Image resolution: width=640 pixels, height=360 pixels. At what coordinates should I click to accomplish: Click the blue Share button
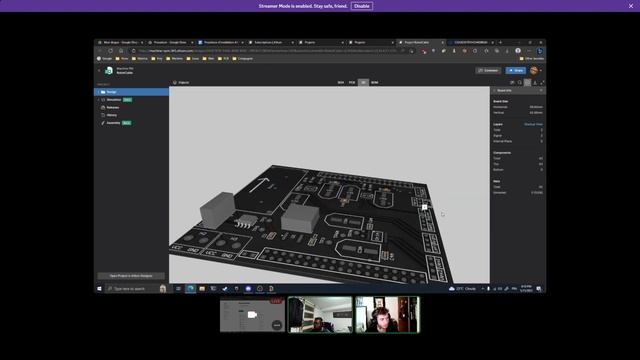[x=516, y=71]
